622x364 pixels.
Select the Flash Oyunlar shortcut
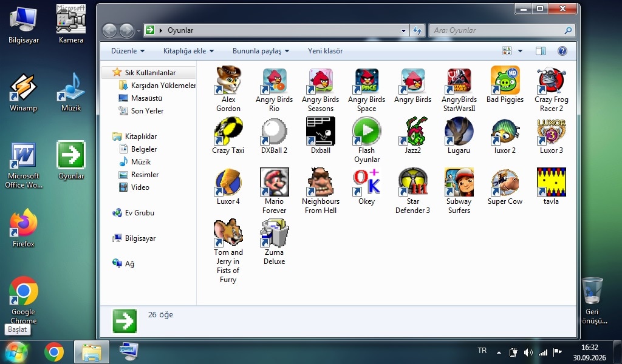366,140
